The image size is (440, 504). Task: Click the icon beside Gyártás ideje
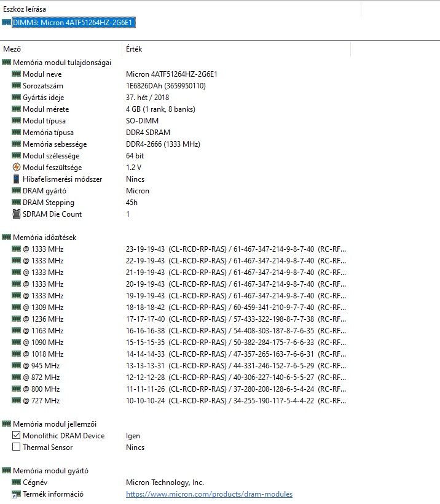[x=17, y=97]
